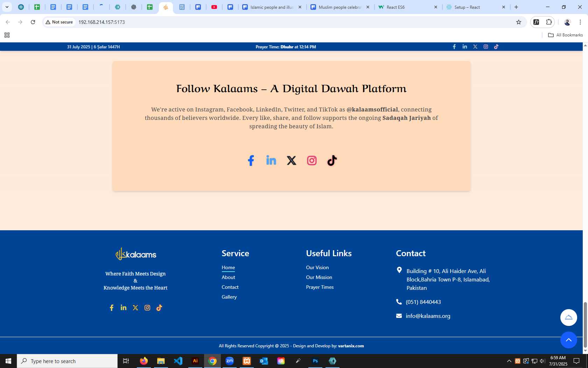Click large TikTok icon in Follow Kalaams card
Viewport: 588px width, 368px height.
point(332,161)
